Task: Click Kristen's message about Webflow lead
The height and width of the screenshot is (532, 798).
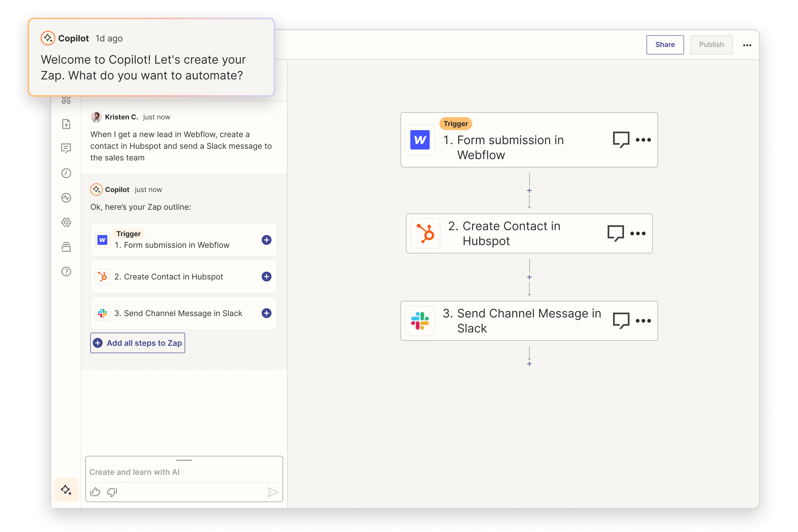Action: [x=181, y=146]
